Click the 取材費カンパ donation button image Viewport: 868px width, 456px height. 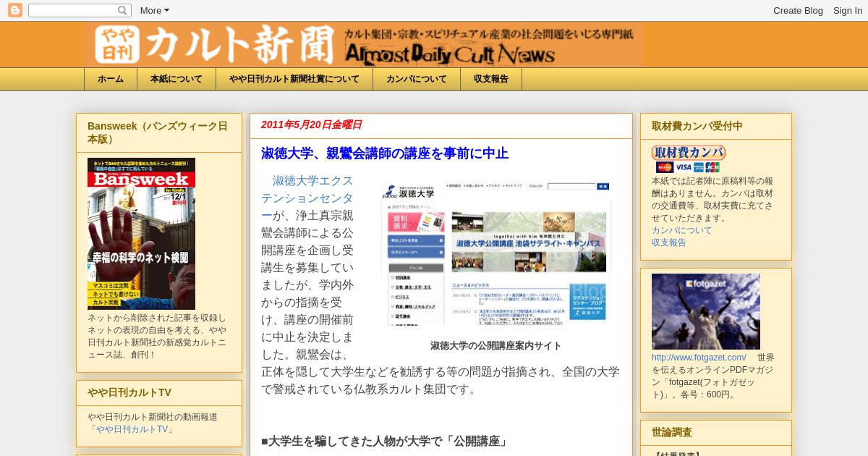(689, 153)
